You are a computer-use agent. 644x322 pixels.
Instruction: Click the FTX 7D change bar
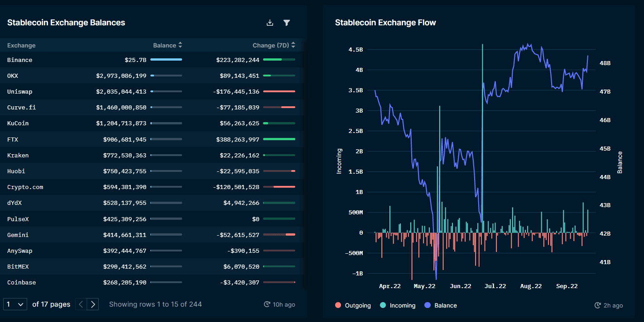click(279, 139)
